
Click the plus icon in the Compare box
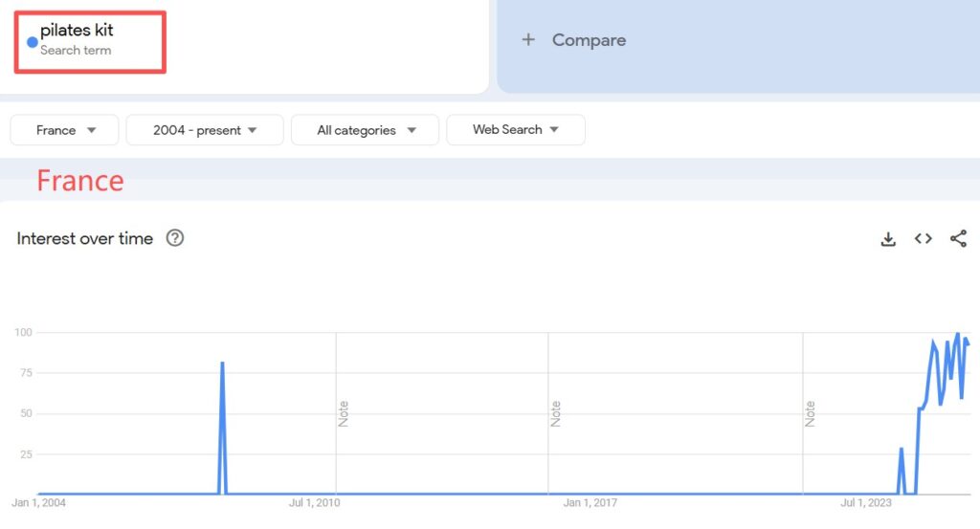(x=527, y=40)
